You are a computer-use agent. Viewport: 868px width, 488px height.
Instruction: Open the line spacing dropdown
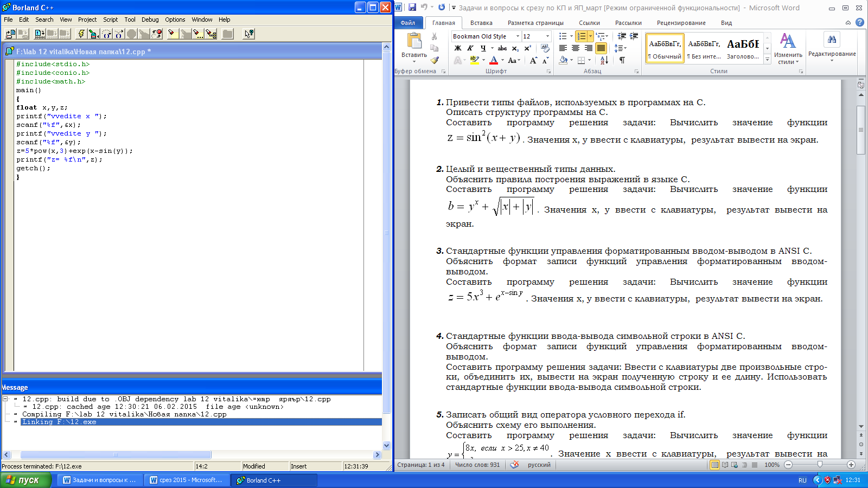[621, 48]
